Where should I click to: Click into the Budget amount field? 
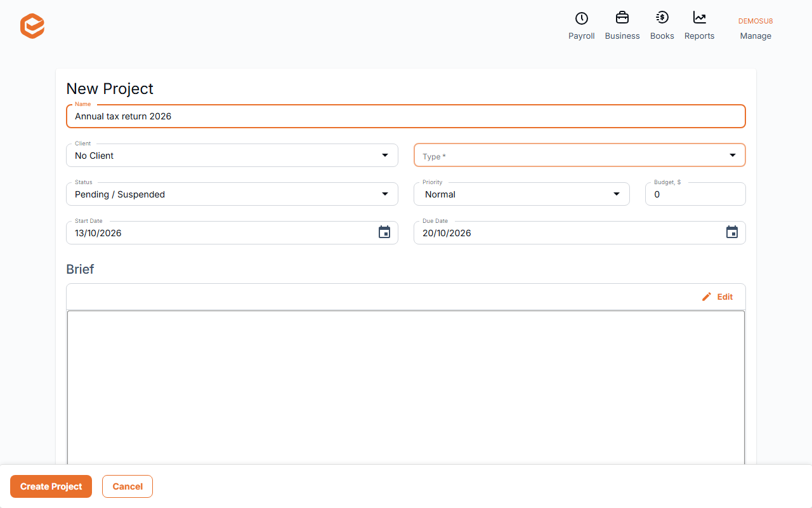695,194
